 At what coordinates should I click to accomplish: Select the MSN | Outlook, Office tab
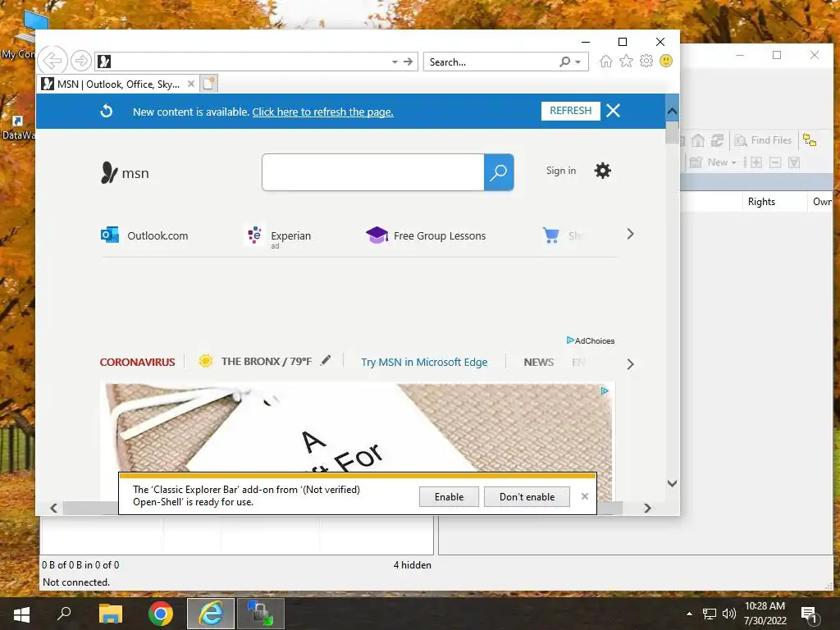click(x=118, y=84)
